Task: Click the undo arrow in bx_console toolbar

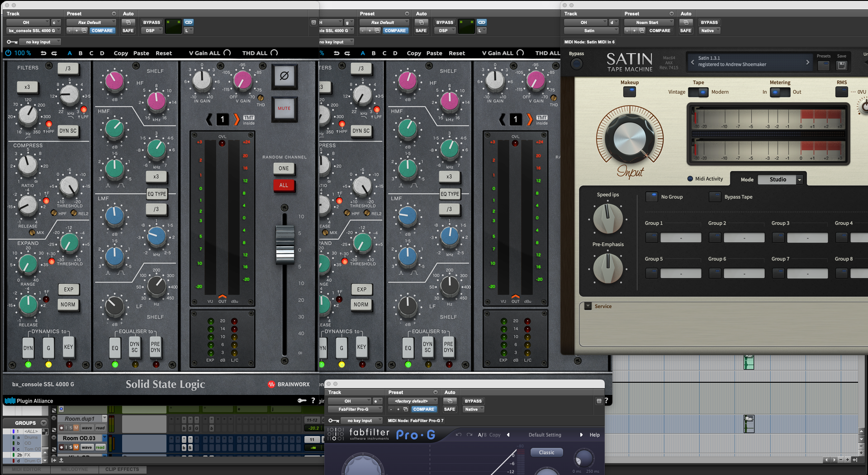Action: [43, 53]
